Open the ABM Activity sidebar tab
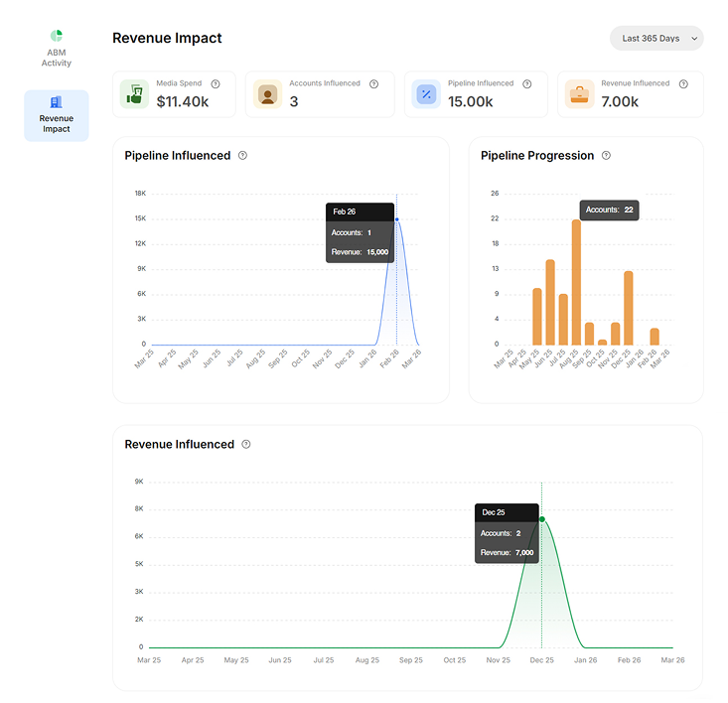The width and height of the screenshot is (728, 703). pos(57,49)
